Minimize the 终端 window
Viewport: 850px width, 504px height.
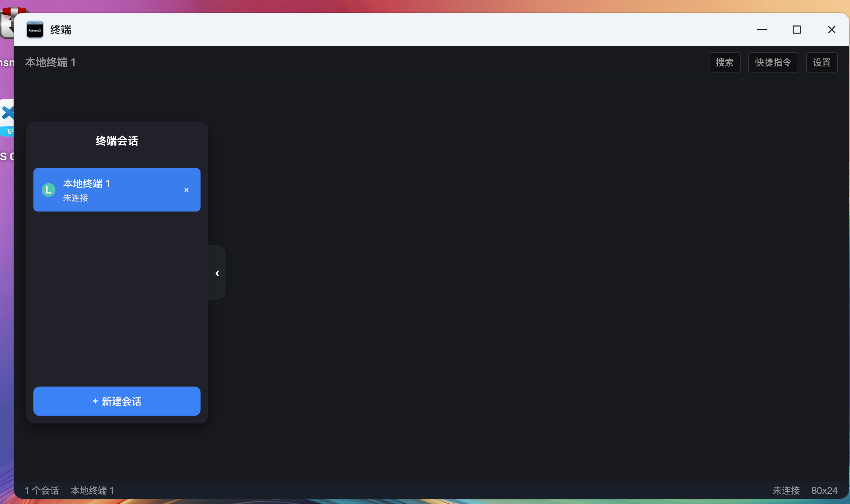pyautogui.click(x=762, y=30)
